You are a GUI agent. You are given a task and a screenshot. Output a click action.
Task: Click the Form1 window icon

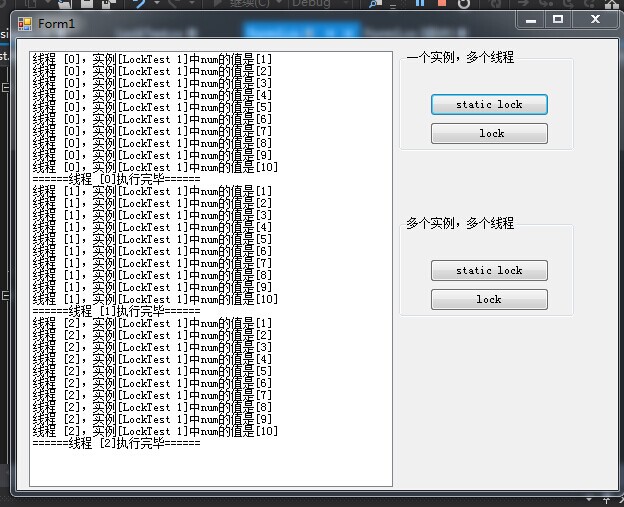coord(25,24)
